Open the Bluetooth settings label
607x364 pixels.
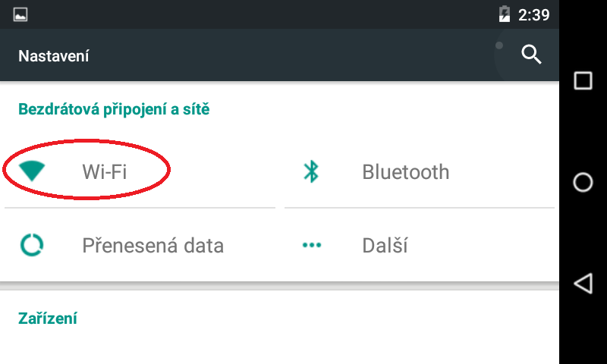[405, 171]
